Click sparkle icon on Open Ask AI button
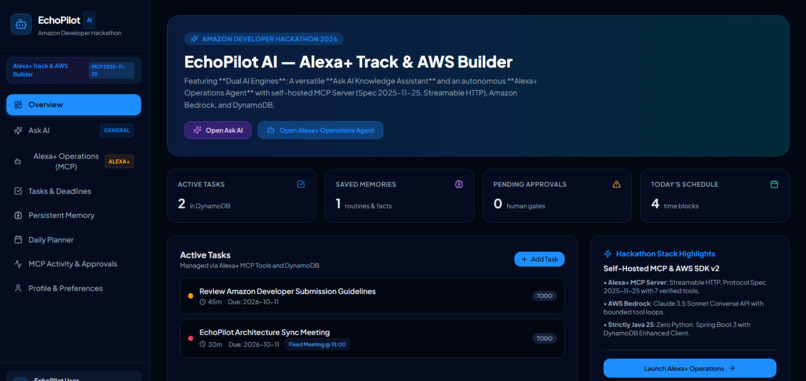Viewport: 806px width, 381px height. click(x=197, y=130)
